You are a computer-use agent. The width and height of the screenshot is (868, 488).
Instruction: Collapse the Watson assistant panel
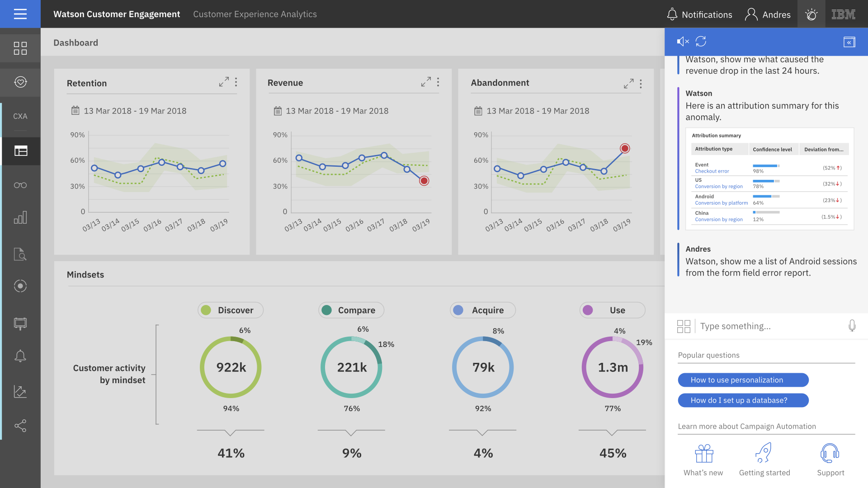849,42
